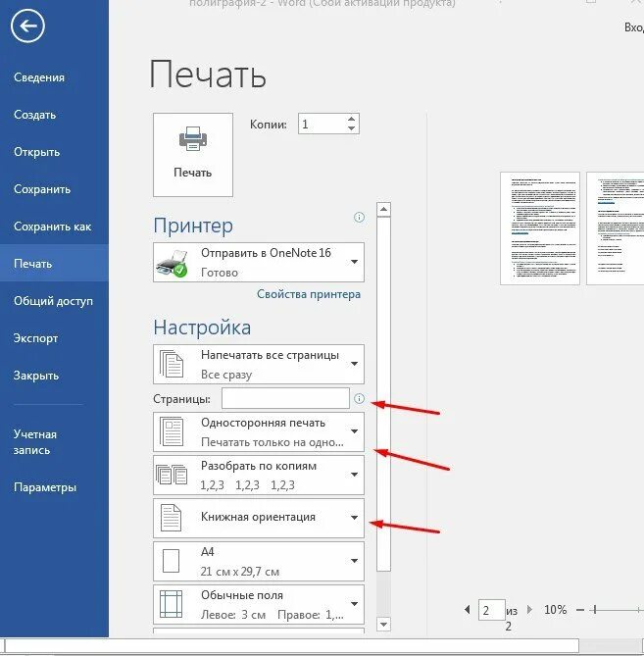Open the Односторонняя печать dropdown

click(259, 432)
